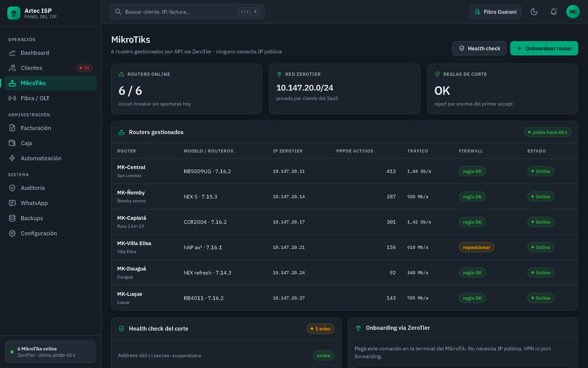This screenshot has width=588, height=368.
Task: Click the 10.147.20.0/24 network value
Action: tap(305, 88)
